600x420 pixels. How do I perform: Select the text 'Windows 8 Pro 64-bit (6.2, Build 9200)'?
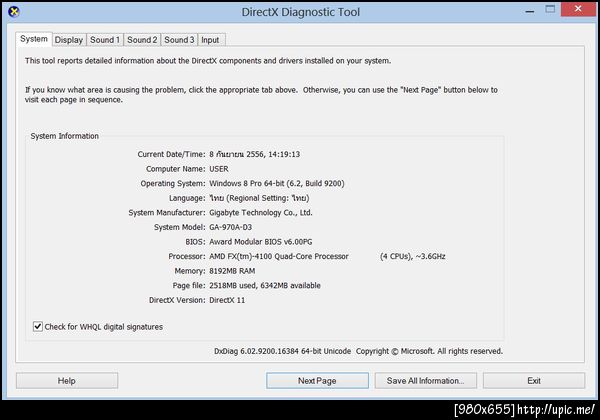pyautogui.click(x=277, y=184)
